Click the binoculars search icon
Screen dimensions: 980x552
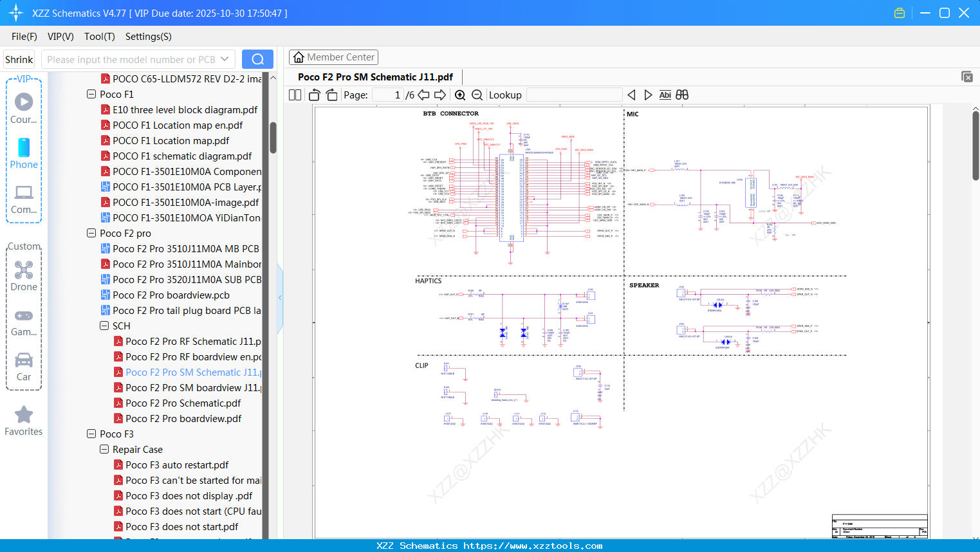(682, 95)
